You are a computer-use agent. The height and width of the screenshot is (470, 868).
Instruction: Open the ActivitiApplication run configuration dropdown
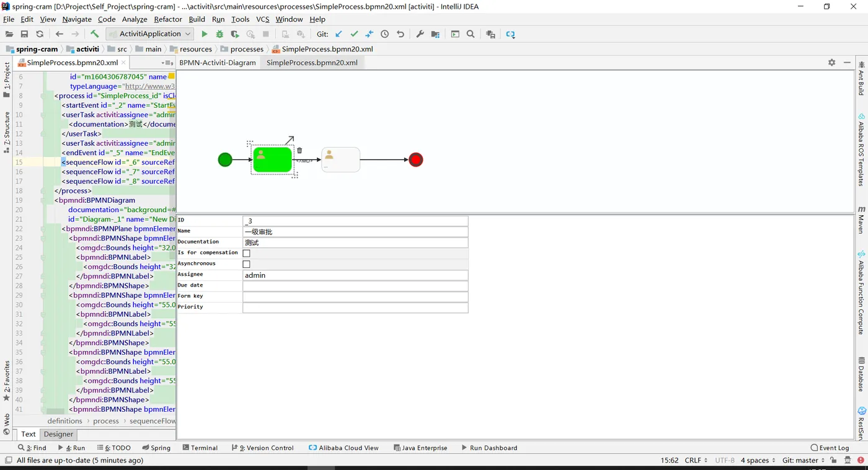[x=150, y=34]
